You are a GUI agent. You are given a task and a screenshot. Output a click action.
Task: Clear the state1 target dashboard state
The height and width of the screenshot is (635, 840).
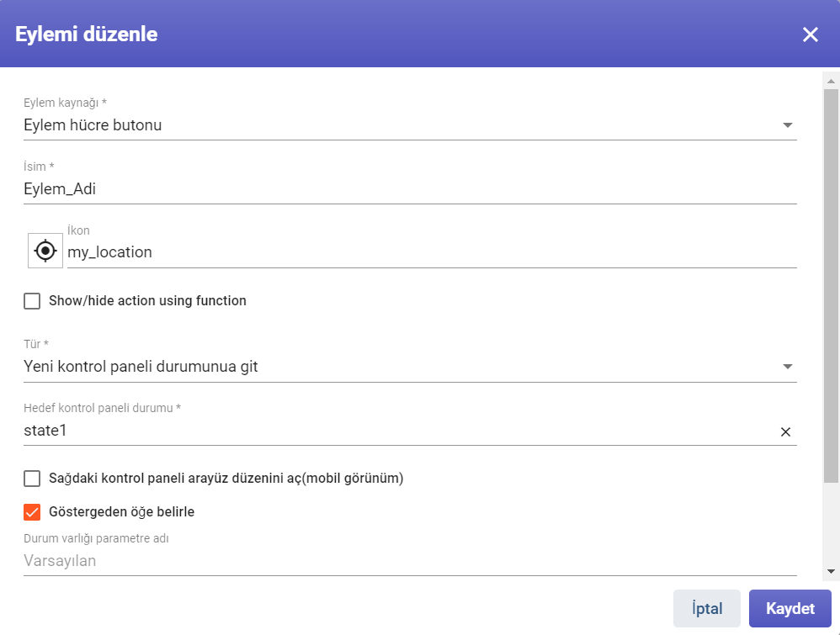pos(785,431)
